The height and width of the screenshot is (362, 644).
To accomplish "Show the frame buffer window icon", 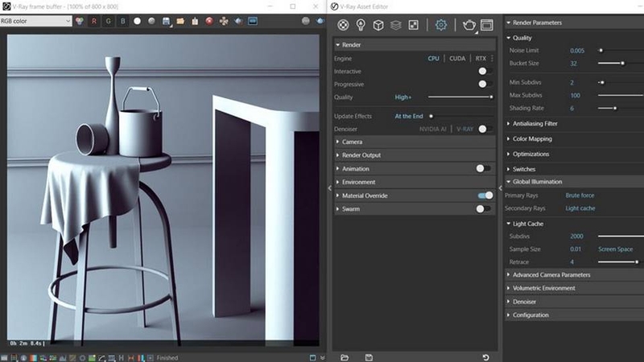I will [486, 25].
